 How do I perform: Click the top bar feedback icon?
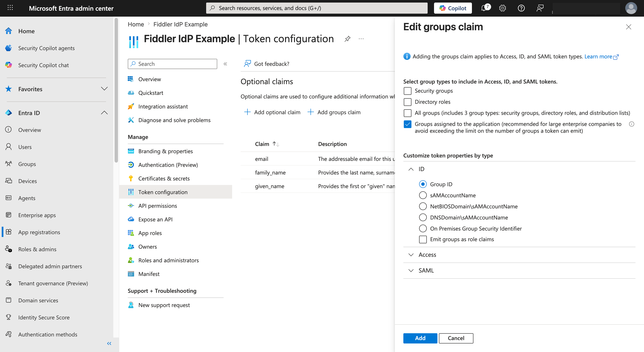coord(540,8)
